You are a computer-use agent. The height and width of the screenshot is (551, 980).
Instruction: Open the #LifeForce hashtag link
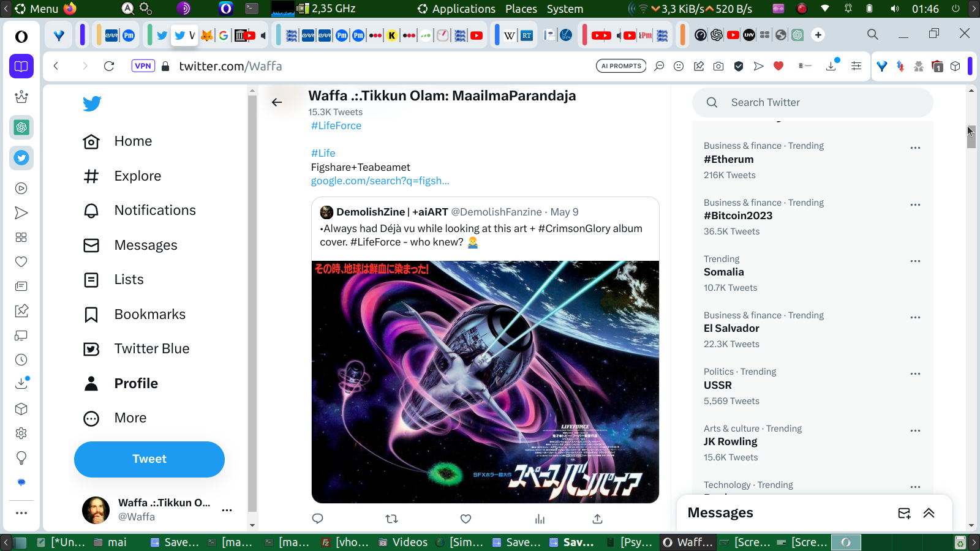click(x=336, y=126)
